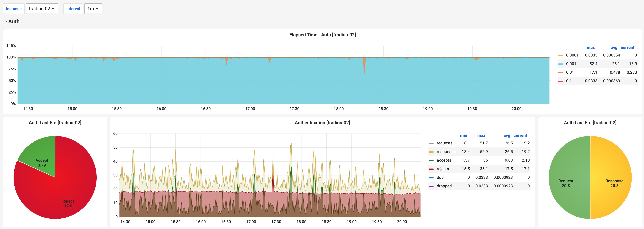Click the 0.1 legend color icon
644x229 pixels.
560,81
